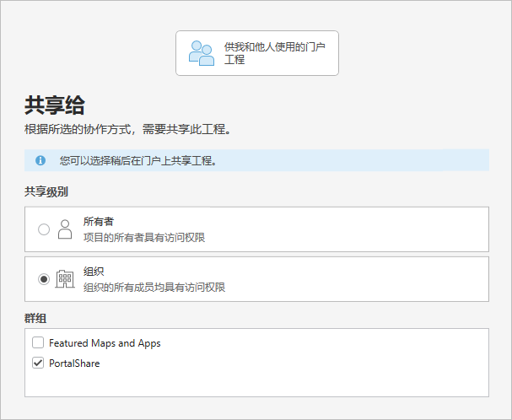Image resolution: width=512 pixels, height=420 pixels.
Task: Click the two-people portal project icon
Action: click(x=202, y=53)
